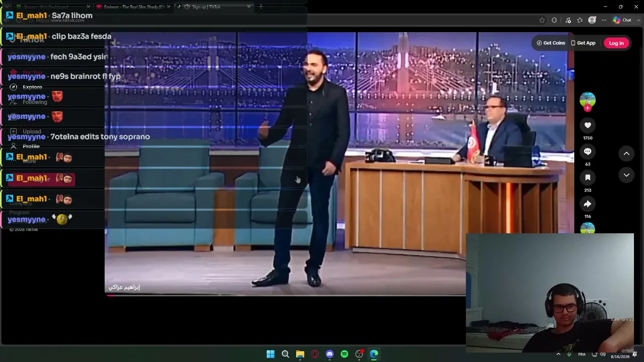Click chat message '7otelna edits tony soprano'
This screenshot has width=644, height=362.
tap(100, 137)
